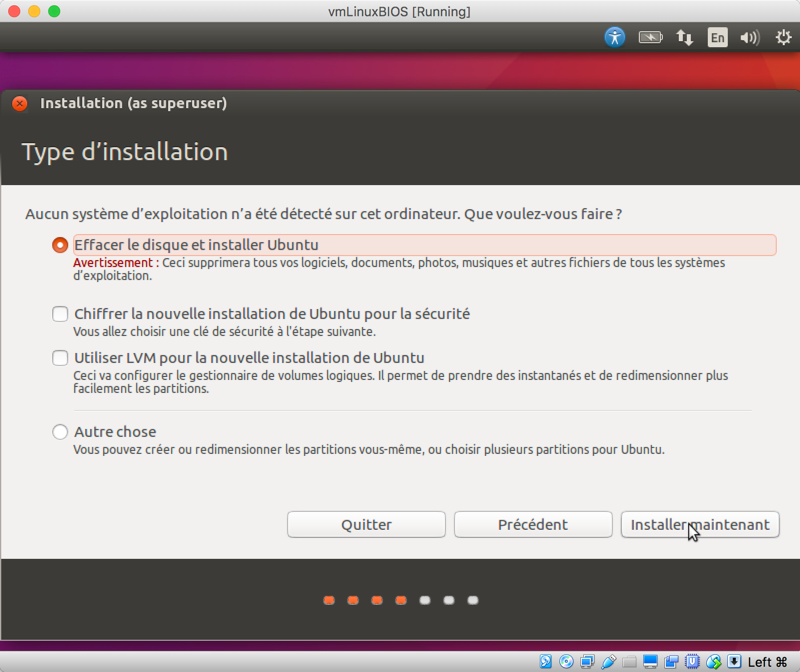Screen dimensions: 800x672
Task: Click VirtualBox recording status icon
Action: coord(671,662)
